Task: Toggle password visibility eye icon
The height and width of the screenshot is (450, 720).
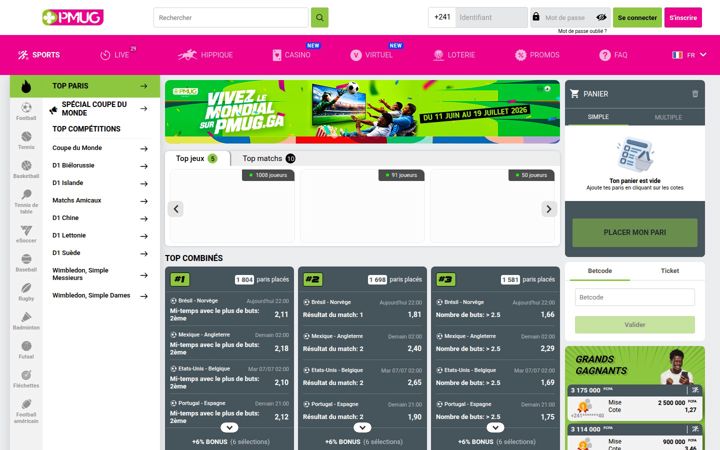Action: 601,17
